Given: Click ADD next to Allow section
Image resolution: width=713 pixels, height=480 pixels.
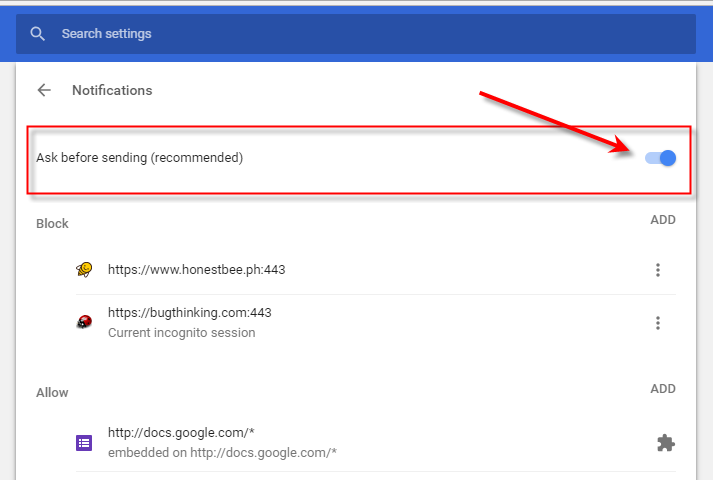Looking at the screenshot, I should [663, 389].
